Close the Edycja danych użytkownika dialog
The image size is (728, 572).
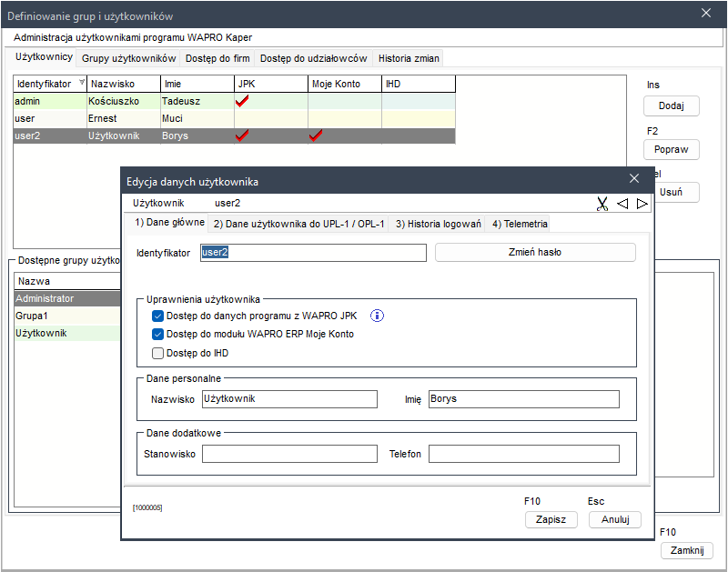click(x=634, y=178)
